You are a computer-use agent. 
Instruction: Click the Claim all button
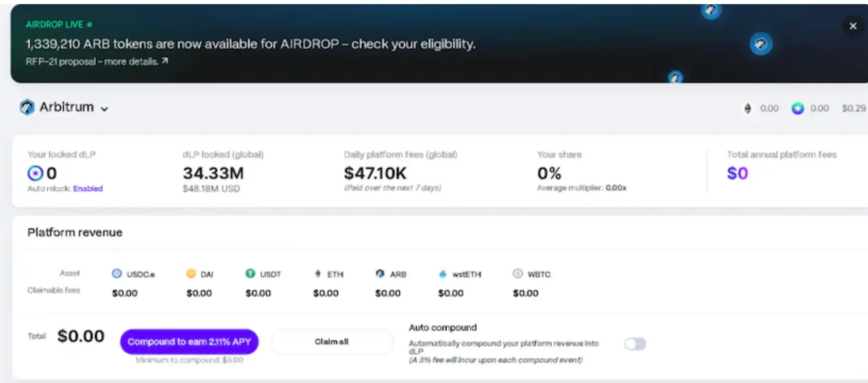pyautogui.click(x=331, y=342)
